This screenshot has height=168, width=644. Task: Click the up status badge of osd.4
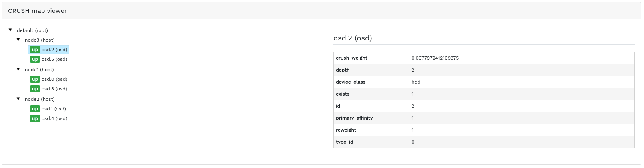click(x=35, y=118)
